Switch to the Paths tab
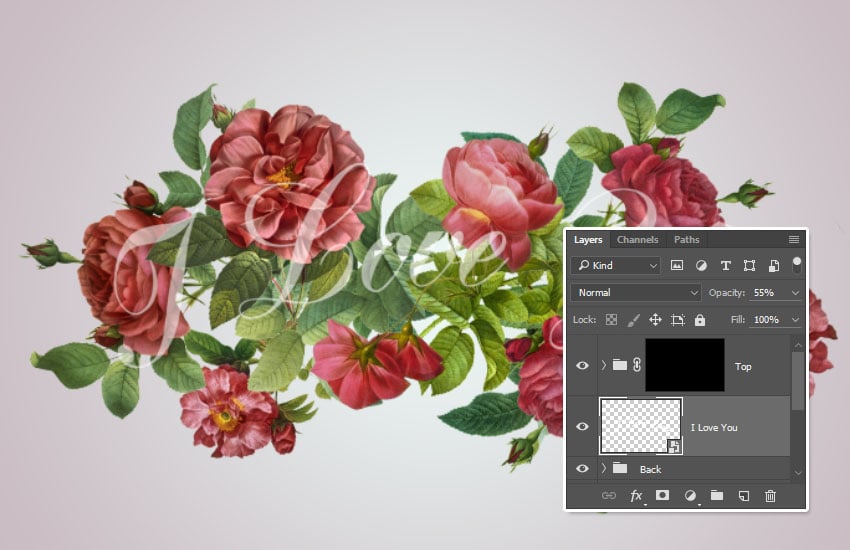Screen dimensions: 850x550 click(686, 240)
